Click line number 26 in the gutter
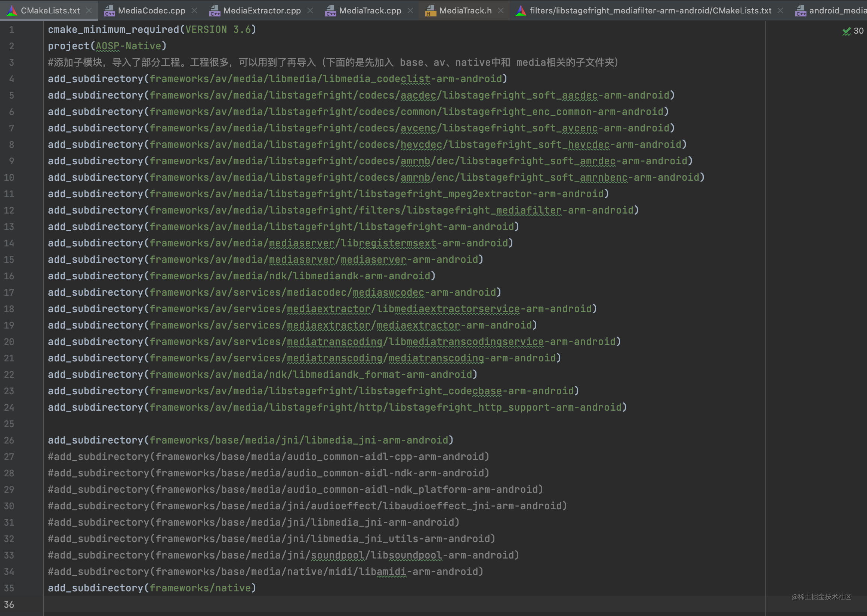The width and height of the screenshot is (867, 616). coord(9,440)
